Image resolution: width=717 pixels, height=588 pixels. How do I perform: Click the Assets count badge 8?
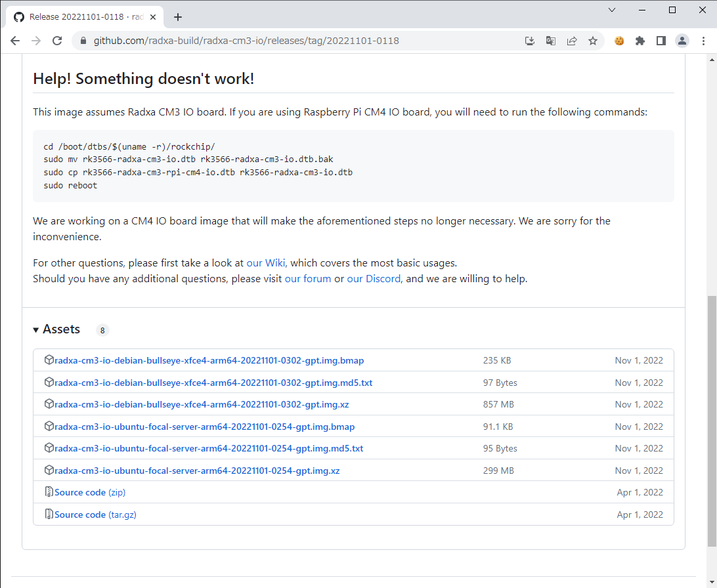click(x=102, y=330)
